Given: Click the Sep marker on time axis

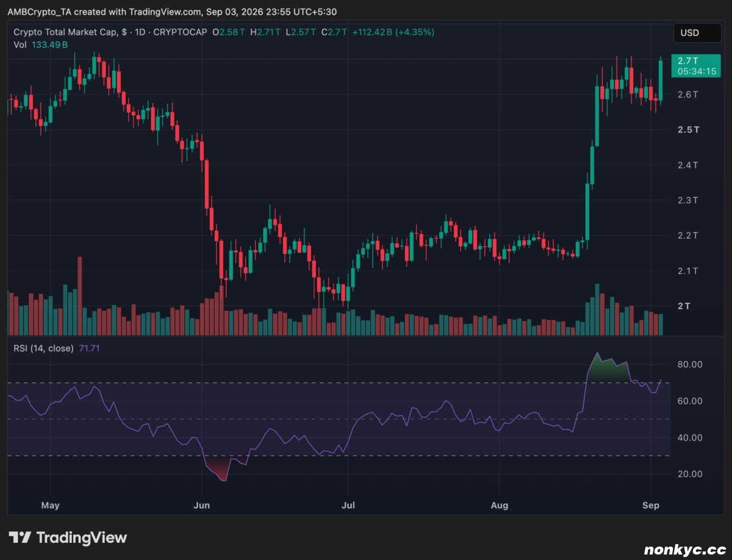Looking at the screenshot, I should click(x=651, y=505).
